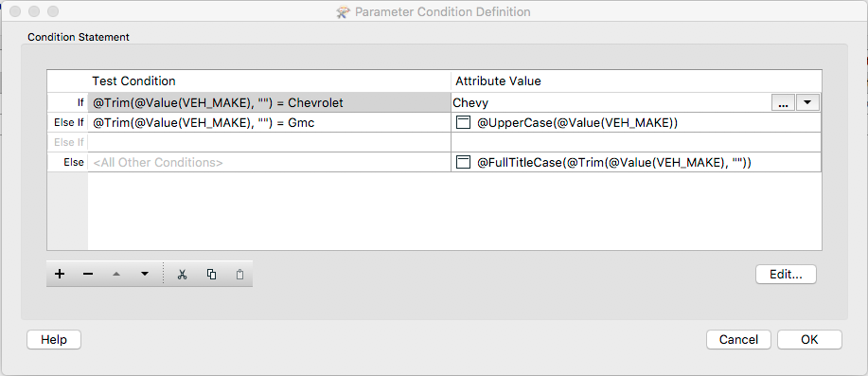868x376 pixels.
Task: Click the text editor icon beside @FullTitleCase value
Action: tap(463, 162)
